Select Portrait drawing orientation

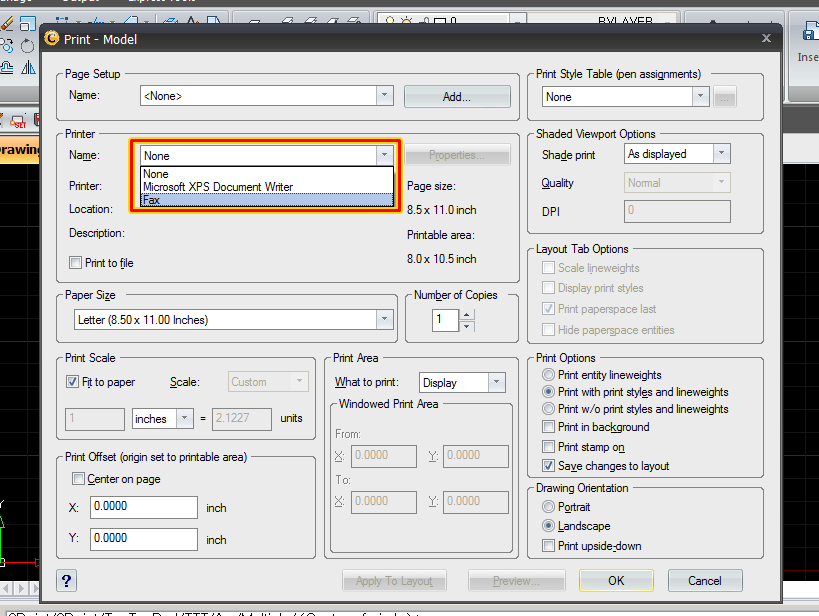pyautogui.click(x=548, y=507)
